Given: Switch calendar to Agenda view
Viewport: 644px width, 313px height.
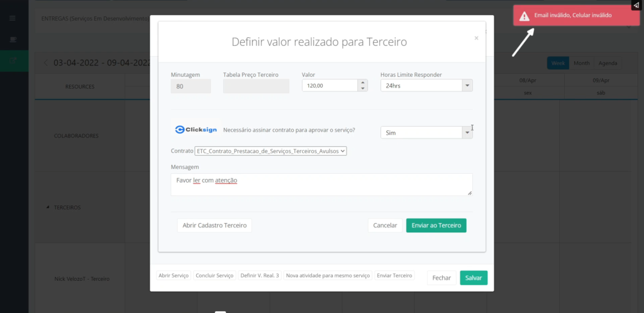Looking at the screenshot, I should tap(608, 63).
